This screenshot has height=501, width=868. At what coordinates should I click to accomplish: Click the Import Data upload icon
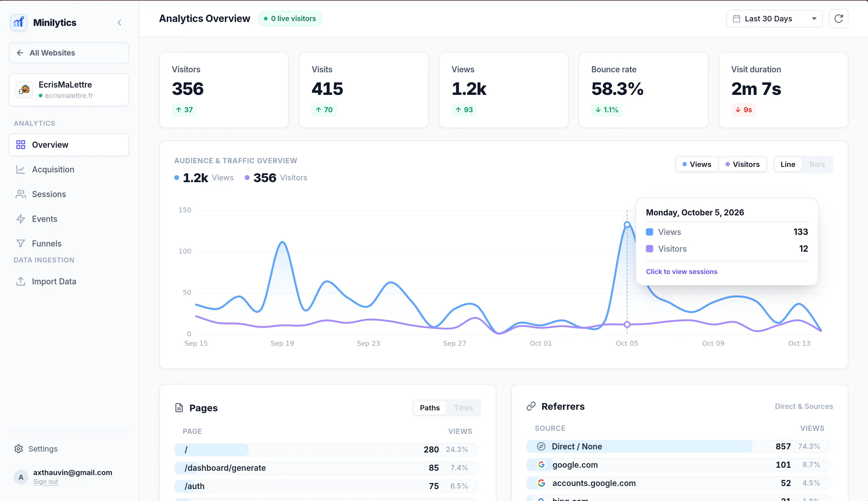[21, 281]
